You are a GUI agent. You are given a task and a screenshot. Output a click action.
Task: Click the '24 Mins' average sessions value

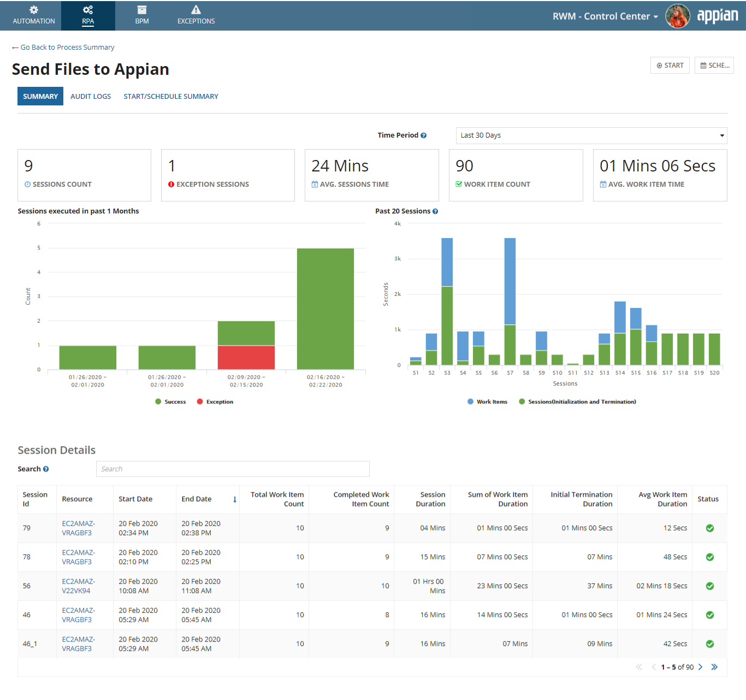click(x=340, y=166)
